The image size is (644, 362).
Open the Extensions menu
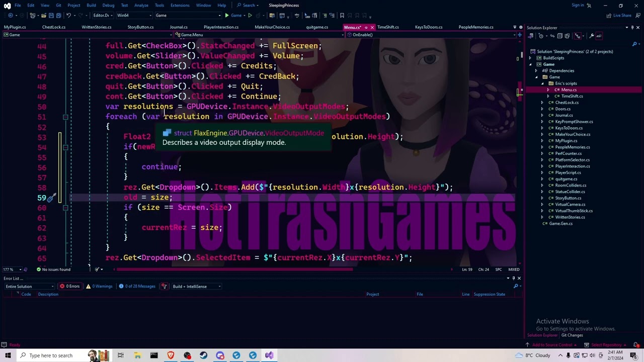coord(180,5)
